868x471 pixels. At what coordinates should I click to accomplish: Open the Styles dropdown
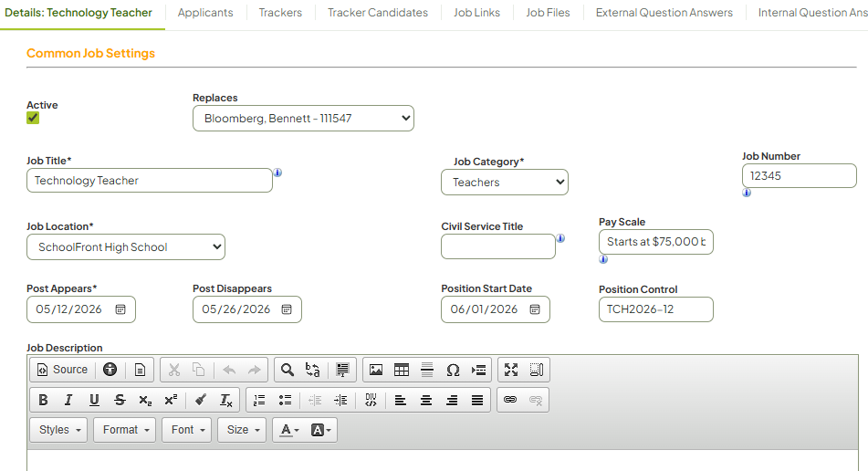59,430
